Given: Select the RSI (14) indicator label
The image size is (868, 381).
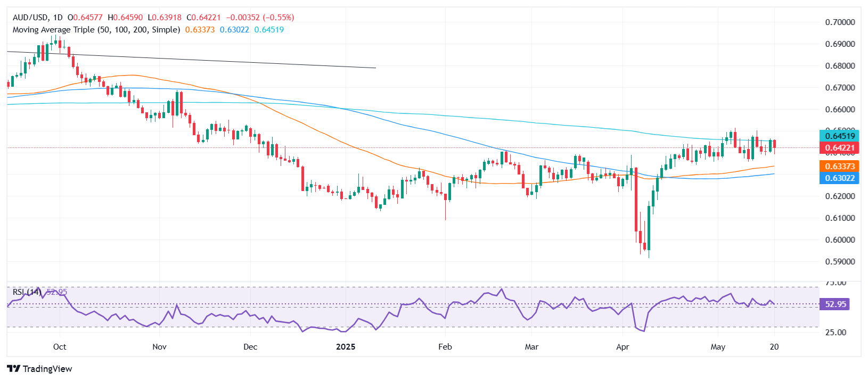Looking at the screenshot, I should [27, 292].
